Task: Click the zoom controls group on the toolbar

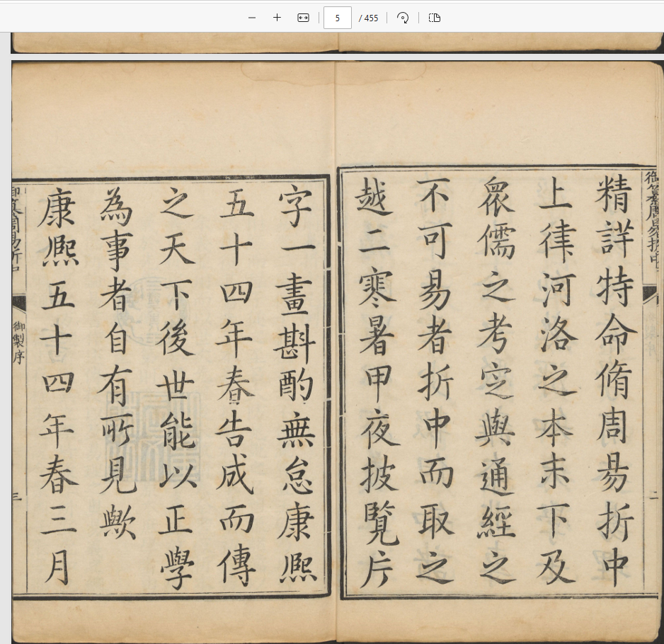Action: pos(276,17)
